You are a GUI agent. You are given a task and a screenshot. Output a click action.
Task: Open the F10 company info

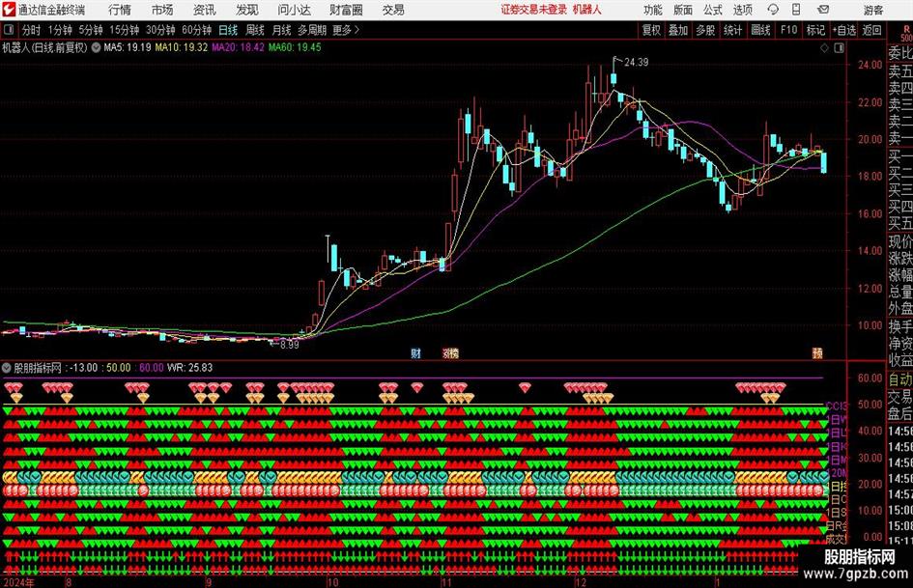788,30
